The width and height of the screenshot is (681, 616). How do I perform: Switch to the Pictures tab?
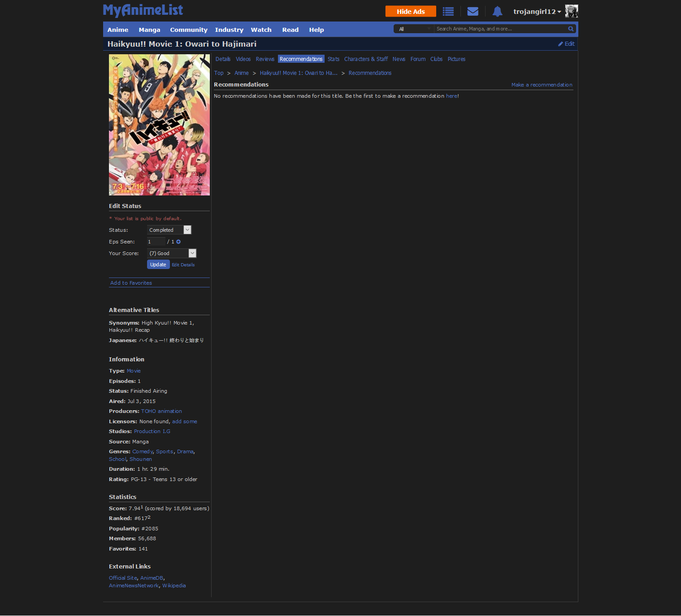click(x=456, y=59)
